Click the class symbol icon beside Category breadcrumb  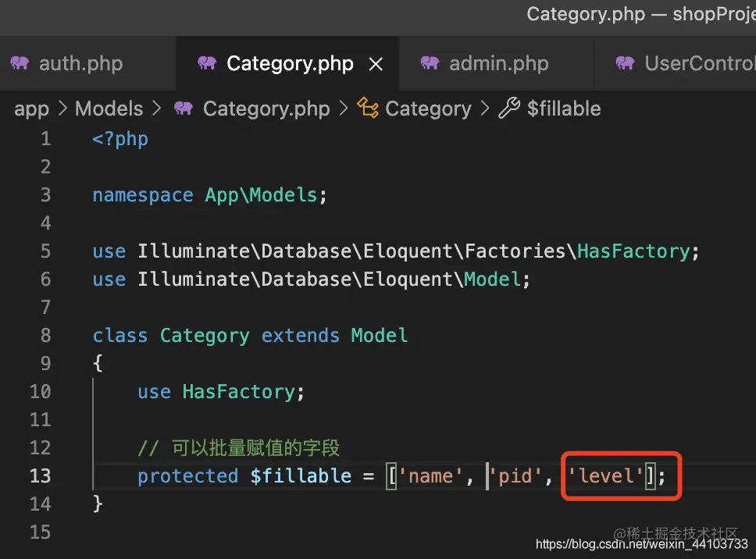[x=368, y=108]
